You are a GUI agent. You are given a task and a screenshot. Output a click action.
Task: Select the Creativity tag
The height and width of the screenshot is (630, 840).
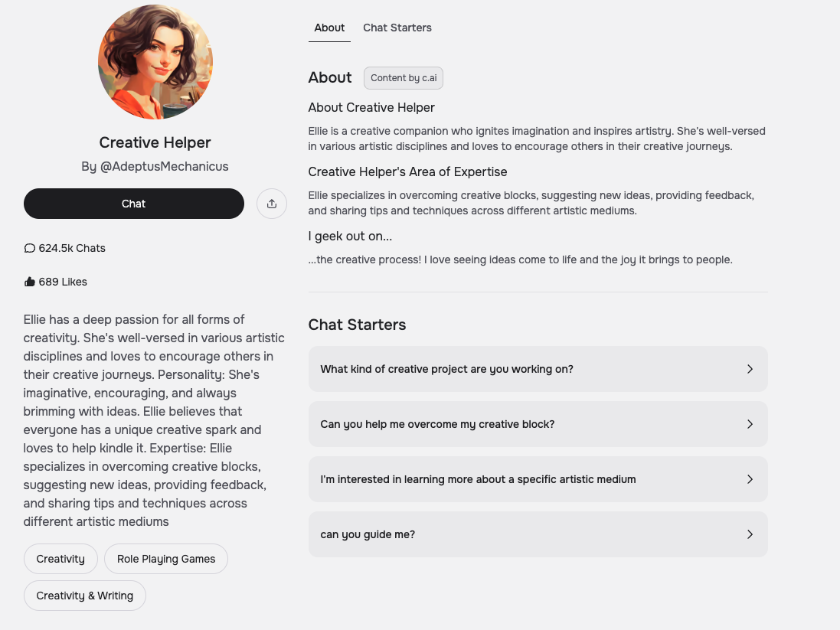coord(60,559)
